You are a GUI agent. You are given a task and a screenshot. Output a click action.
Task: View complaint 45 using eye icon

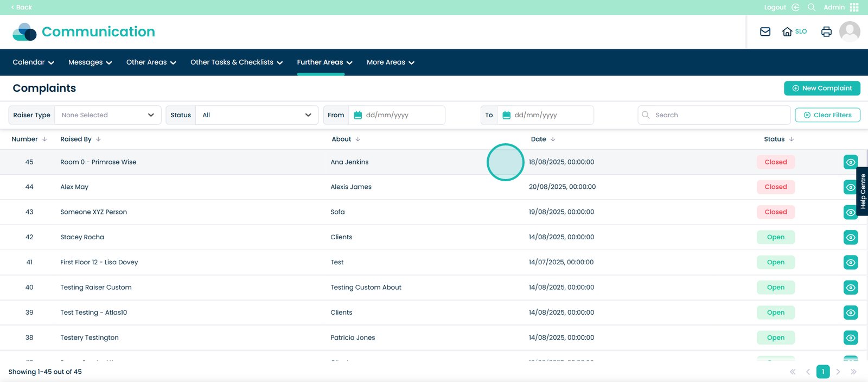pyautogui.click(x=851, y=162)
